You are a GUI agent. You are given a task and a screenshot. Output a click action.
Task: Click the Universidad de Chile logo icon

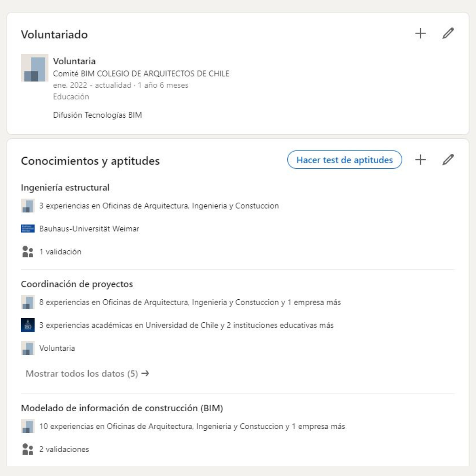28,325
